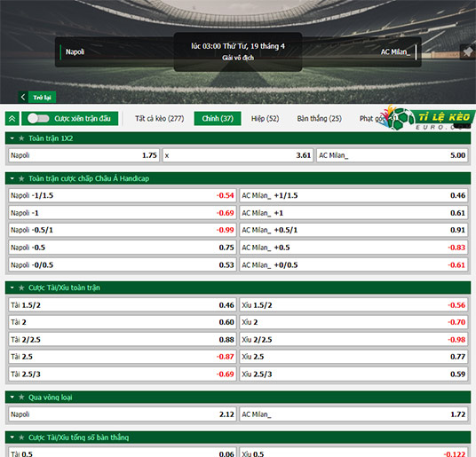Click the pin icon beside AC Milan header
This screenshot has height=457, width=476.
tap(468, 51)
